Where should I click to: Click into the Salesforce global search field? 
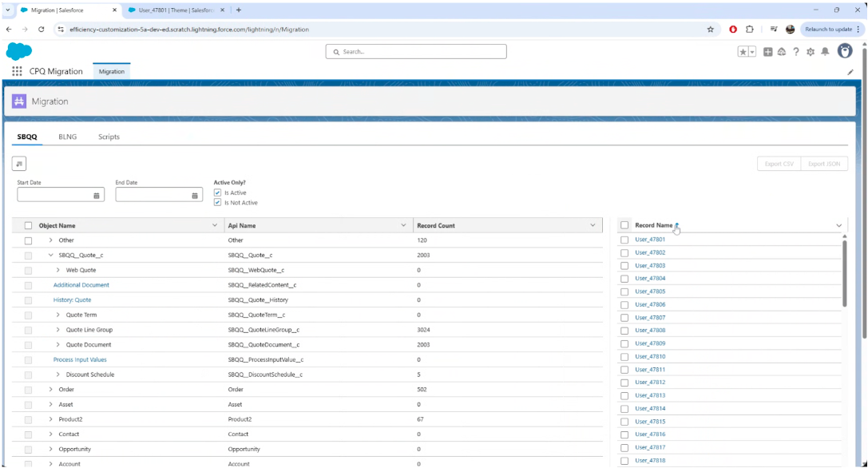coord(416,52)
